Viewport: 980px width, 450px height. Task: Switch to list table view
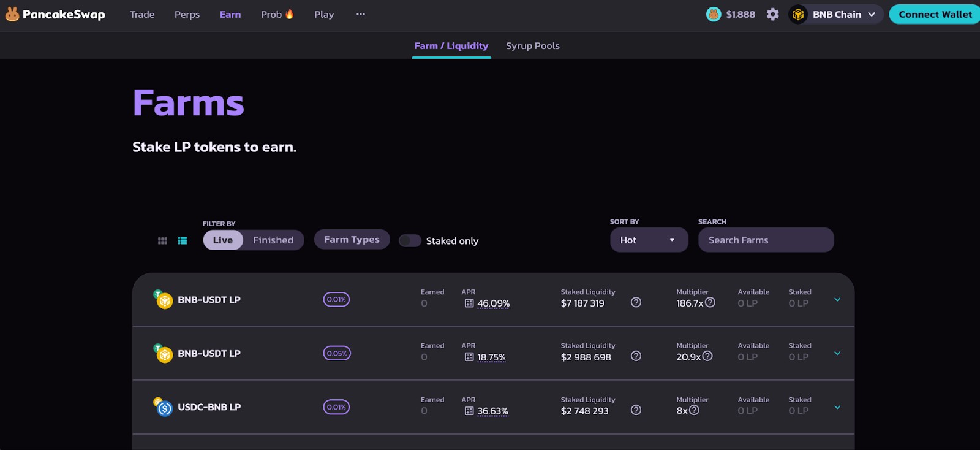183,241
